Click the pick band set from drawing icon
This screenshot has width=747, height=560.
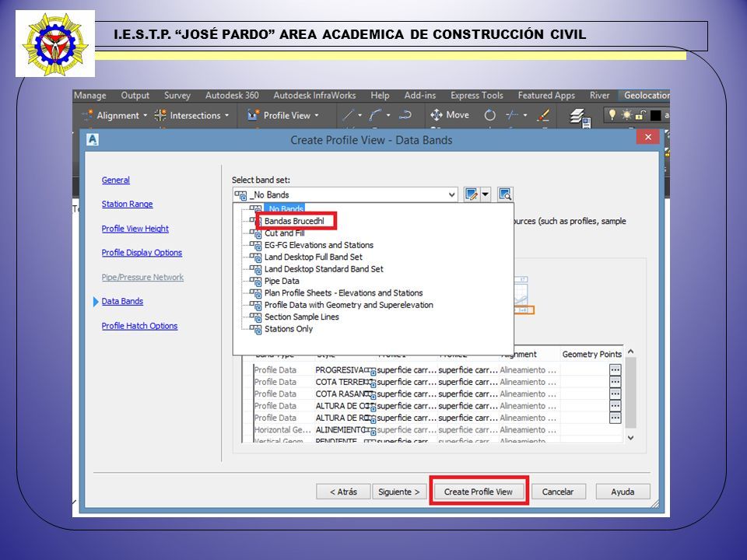pos(505,194)
